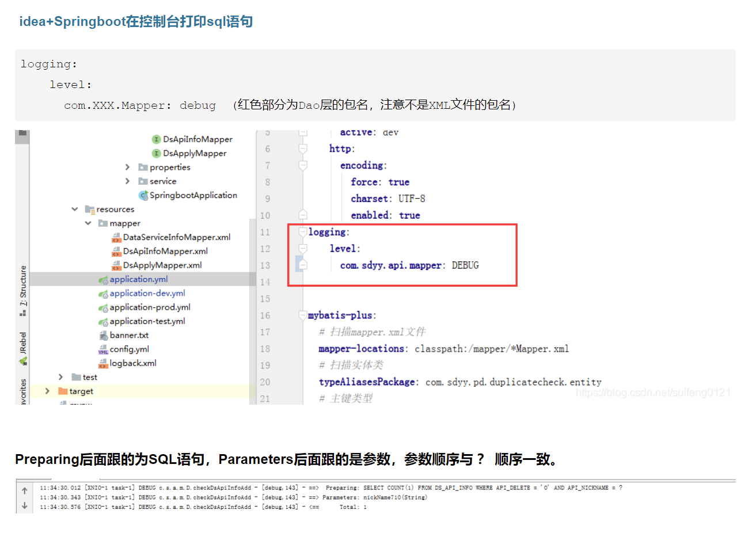Click the application-dev.yml file icon
Image resolution: width=756 pixels, height=533 pixels.
[x=103, y=294]
